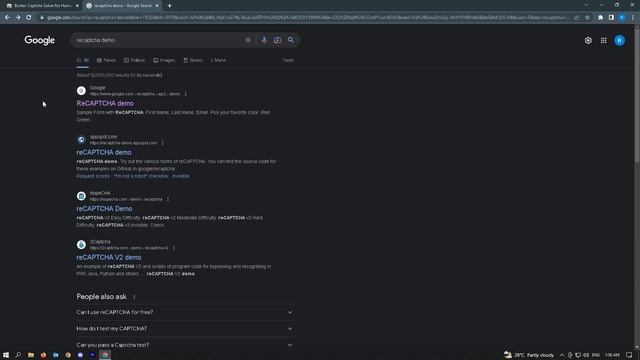The image size is (640, 360).
Task: Open the browser extensions puzzle icon
Action: [x=600, y=18]
